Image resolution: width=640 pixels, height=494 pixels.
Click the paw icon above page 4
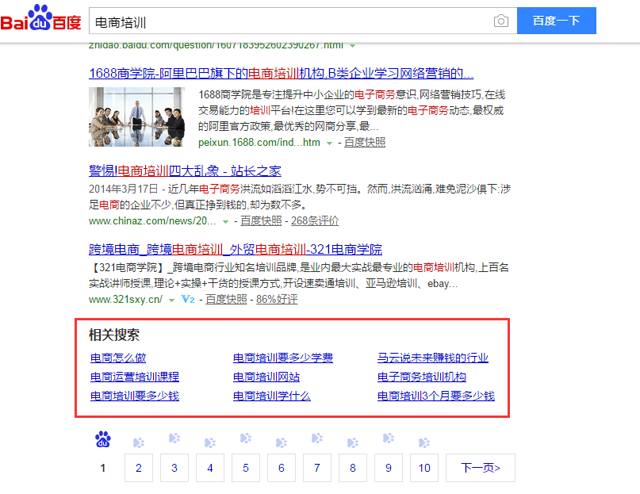click(x=210, y=443)
